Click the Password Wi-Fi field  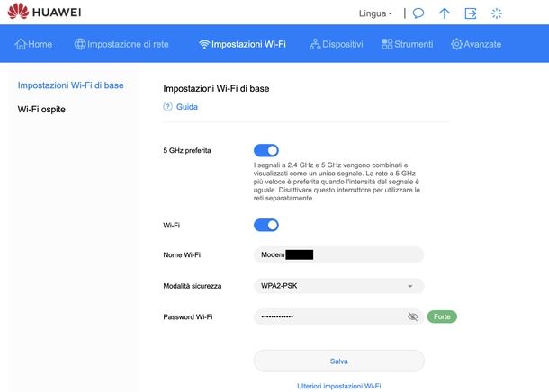(338, 316)
